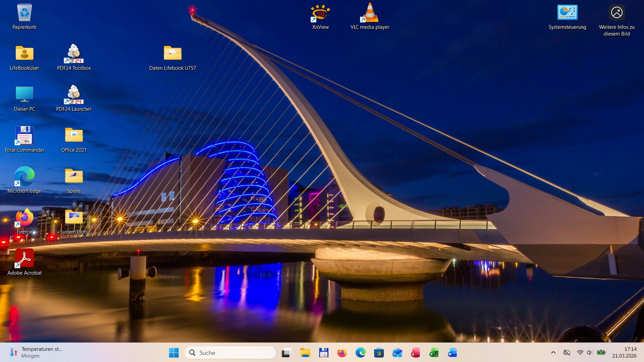Open the Task View button
The height and width of the screenshot is (362, 644).
tap(287, 353)
